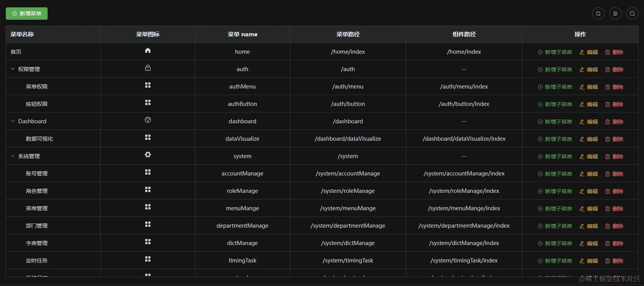The height and width of the screenshot is (286, 644).
Task: Select the 菜单名称 column header
Action: click(53, 34)
